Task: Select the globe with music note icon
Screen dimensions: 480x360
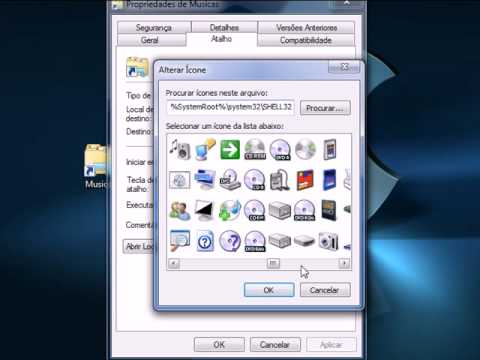Action: click(230, 211)
